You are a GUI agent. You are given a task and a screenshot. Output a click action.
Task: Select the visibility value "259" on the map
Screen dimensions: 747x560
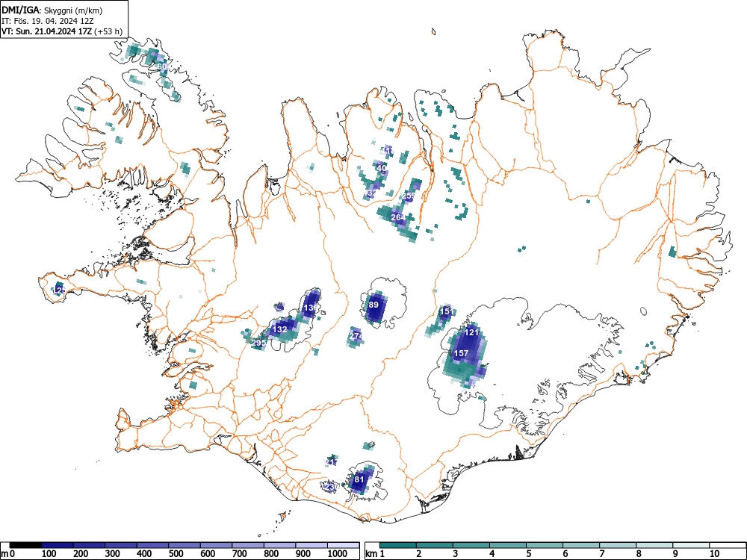click(x=409, y=196)
